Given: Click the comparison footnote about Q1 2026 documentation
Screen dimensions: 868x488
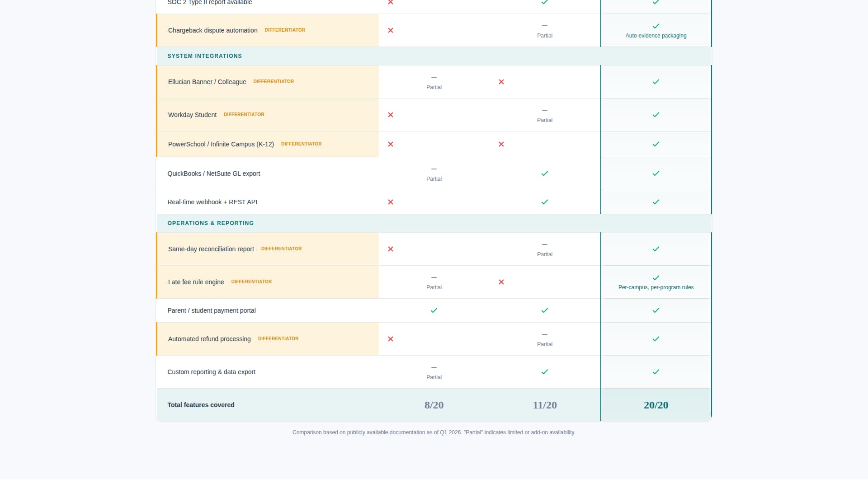Looking at the screenshot, I should 434,432.
